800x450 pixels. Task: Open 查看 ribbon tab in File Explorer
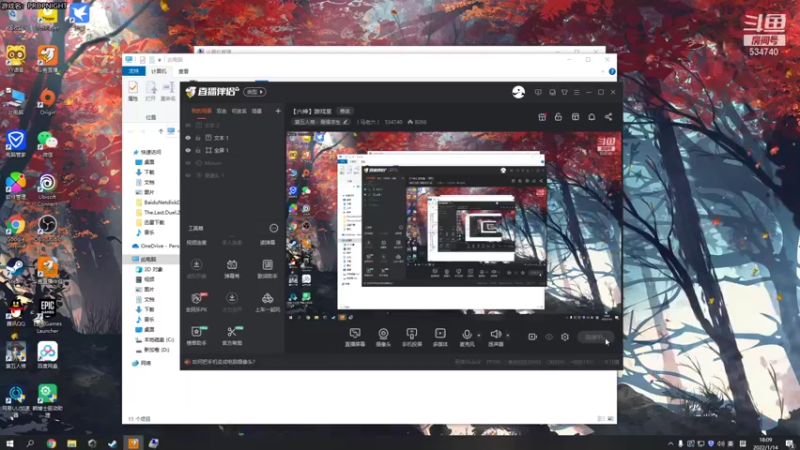click(x=184, y=71)
